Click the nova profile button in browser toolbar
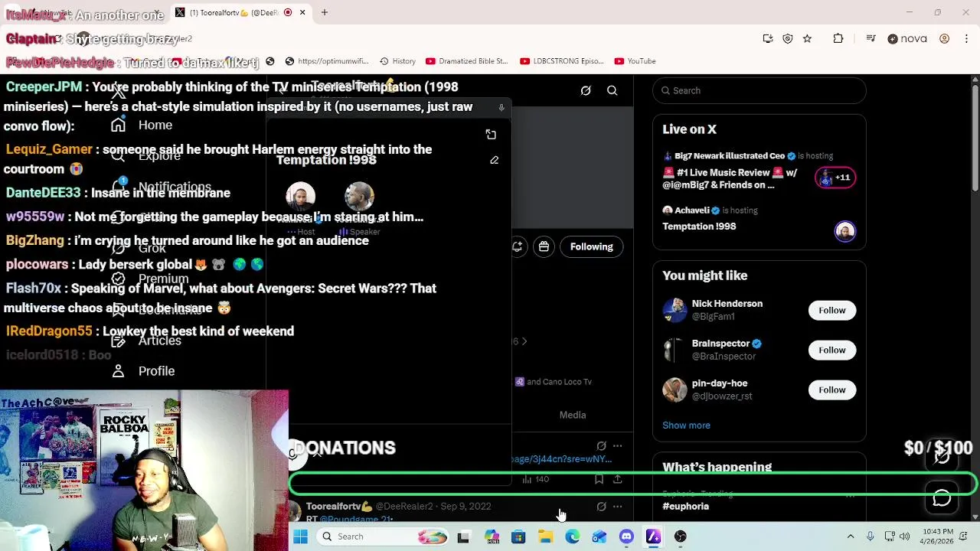The height and width of the screenshot is (551, 980). tap(907, 39)
